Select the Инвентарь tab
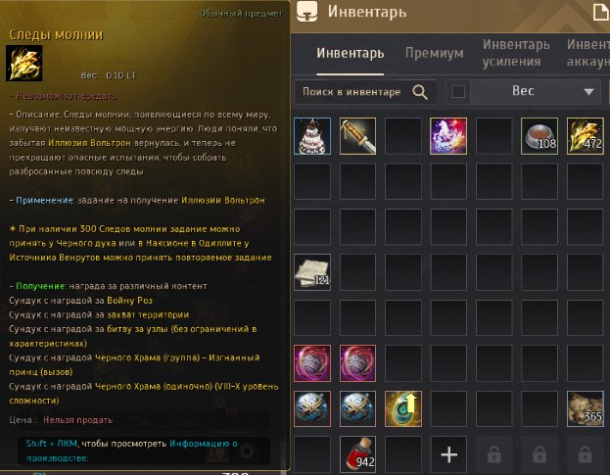 pos(350,53)
